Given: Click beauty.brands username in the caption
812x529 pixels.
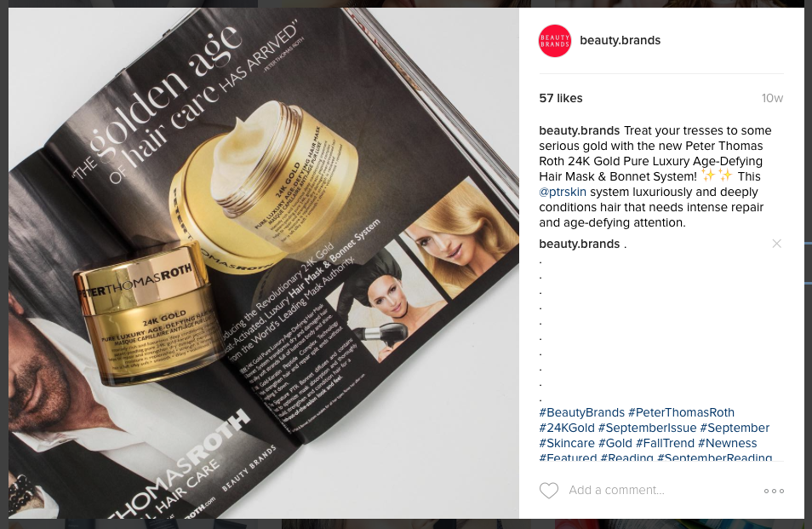Looking at the screenshot, I should click(579, 130).
